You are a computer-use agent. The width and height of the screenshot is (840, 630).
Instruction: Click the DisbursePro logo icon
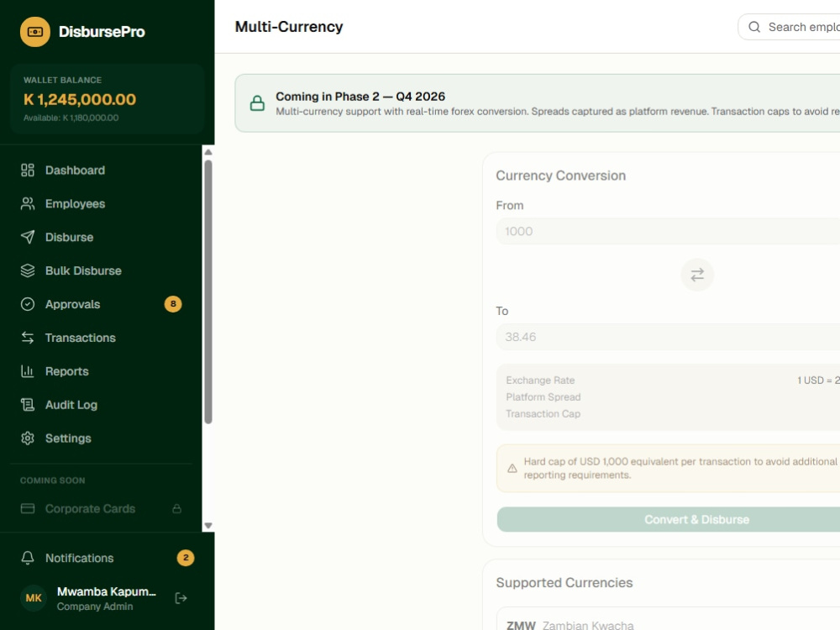tap(34, 32)
